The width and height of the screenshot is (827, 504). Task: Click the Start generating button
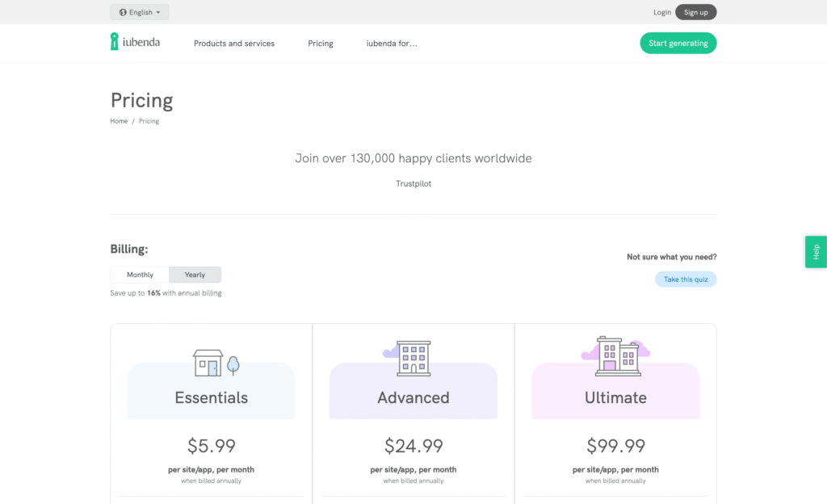click(678, 44)
